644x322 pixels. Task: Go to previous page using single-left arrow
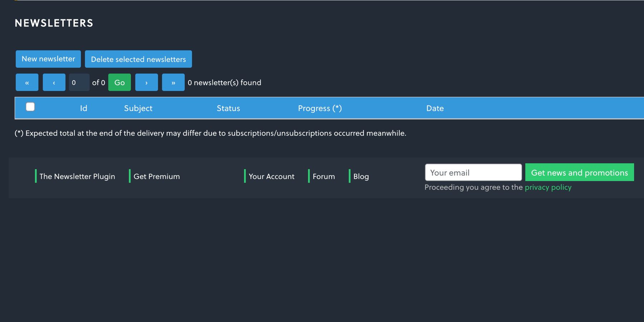54,83
